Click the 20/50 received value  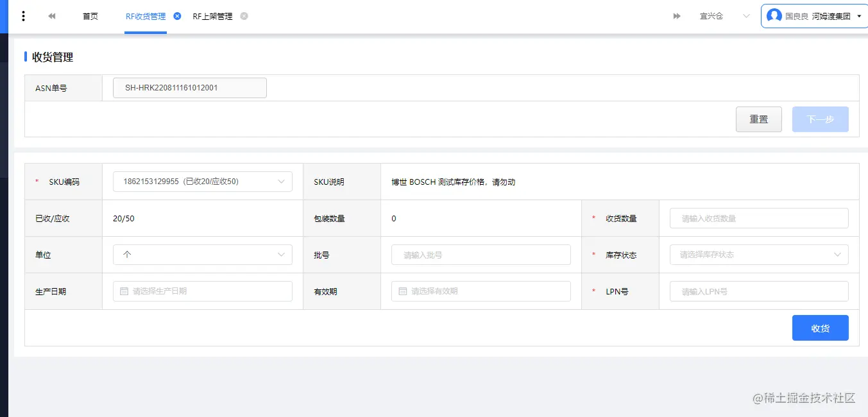pos(124,219)
